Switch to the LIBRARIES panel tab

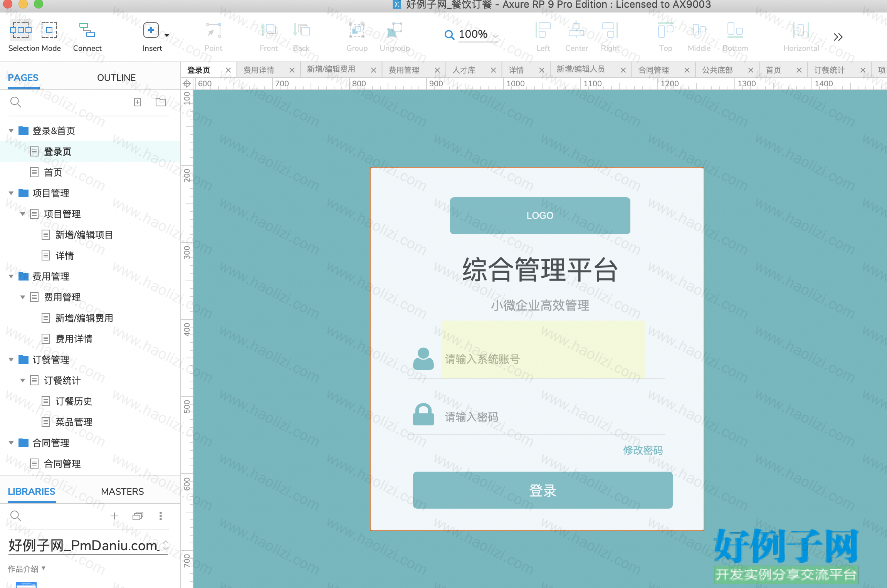[31, 491]
